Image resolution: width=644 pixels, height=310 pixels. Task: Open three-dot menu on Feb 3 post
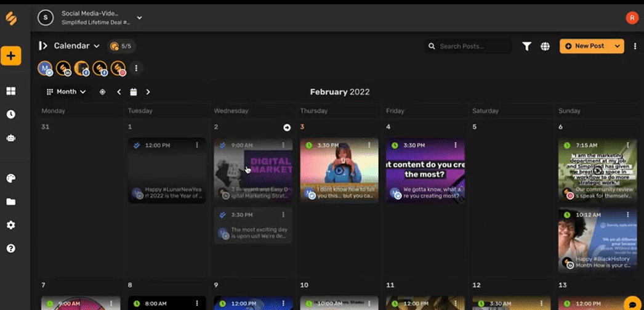click(x=370, y=145)
